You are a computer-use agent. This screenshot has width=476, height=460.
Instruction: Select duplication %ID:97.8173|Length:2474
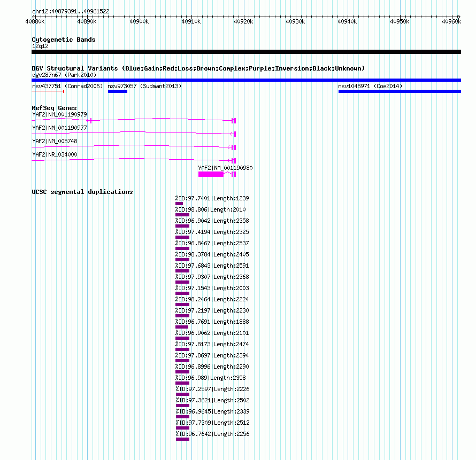pyautogui.click(x=182, y=349)
